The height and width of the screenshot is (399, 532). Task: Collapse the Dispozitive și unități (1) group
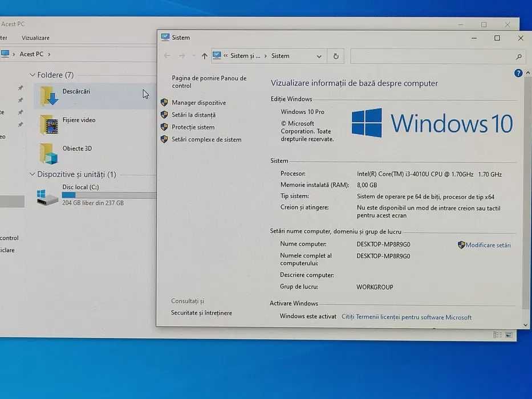pyautogui.click(x=33, y=174)
